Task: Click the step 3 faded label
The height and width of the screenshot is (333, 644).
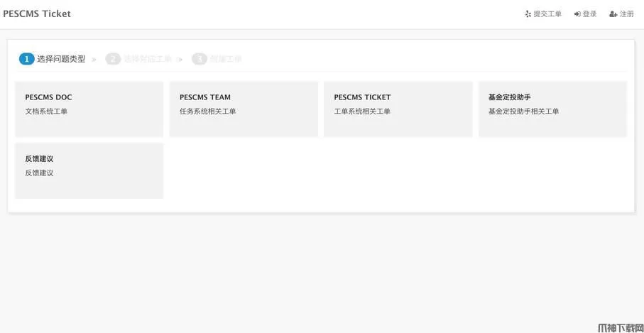Action: [226, 59]
